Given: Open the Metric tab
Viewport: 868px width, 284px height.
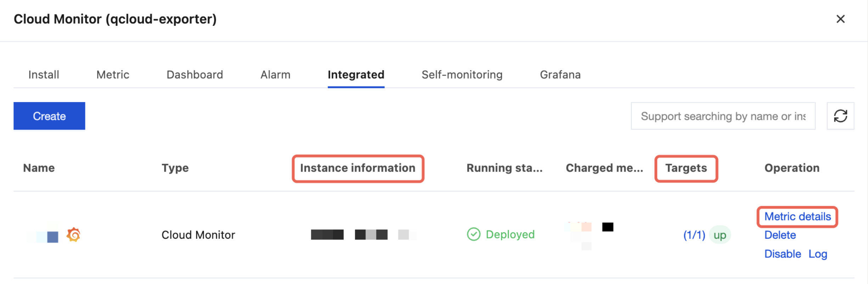Looking at the screenshot, I should (113, 75).
